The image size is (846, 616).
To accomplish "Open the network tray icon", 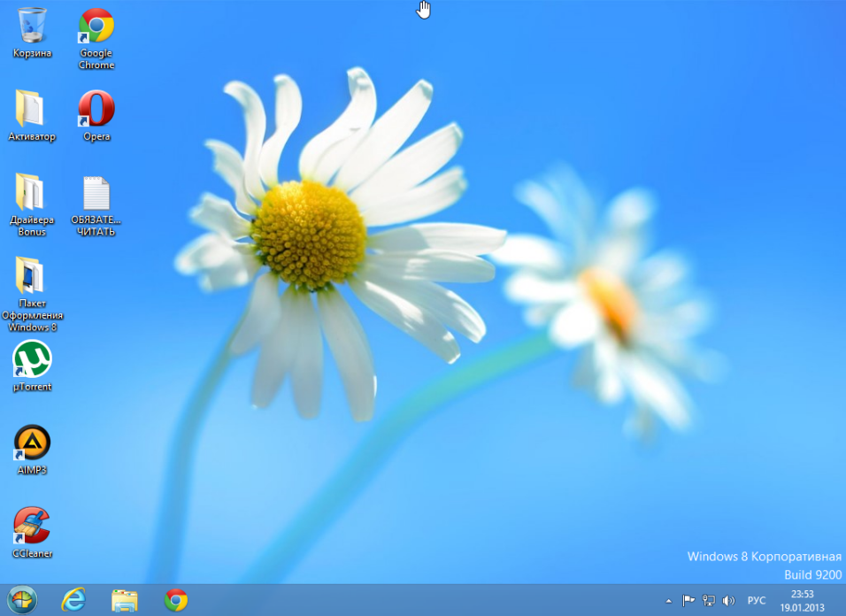I will pos(709,600).
